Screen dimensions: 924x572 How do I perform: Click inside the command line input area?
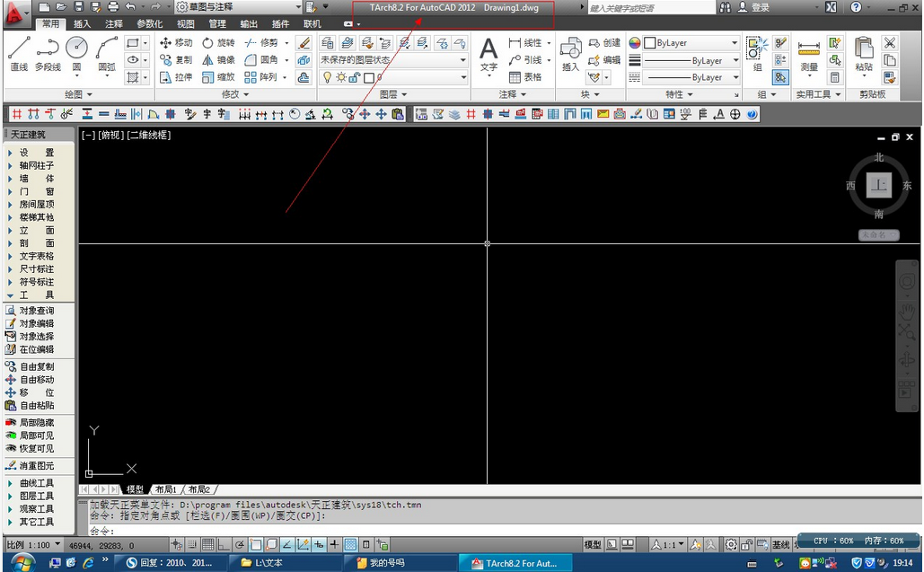(x=269, y=530)
